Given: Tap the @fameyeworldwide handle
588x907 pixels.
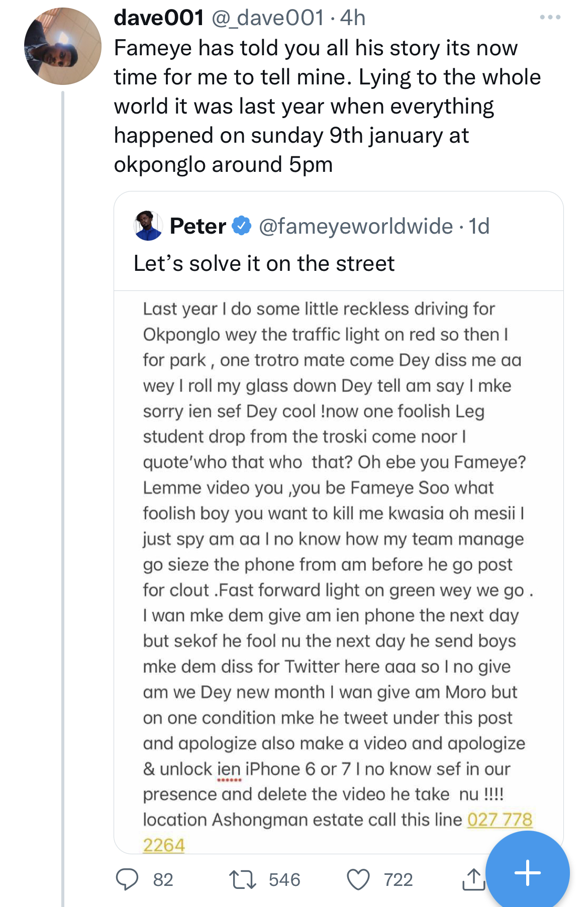Looking at the screenshot, I should 356,226.
